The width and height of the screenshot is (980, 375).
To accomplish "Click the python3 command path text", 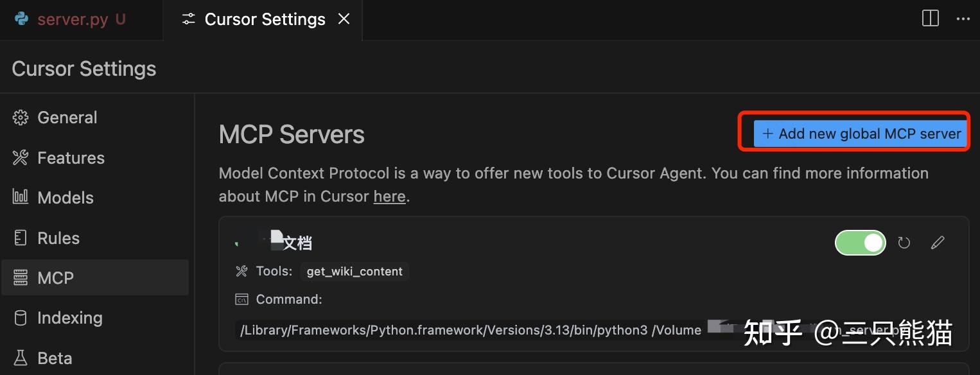I will tap(470, 330).
